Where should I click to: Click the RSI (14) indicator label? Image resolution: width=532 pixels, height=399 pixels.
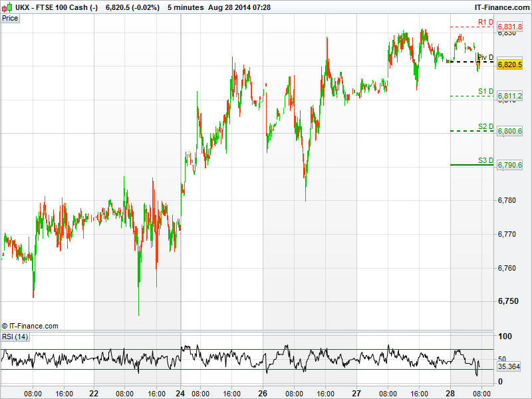(15, 337)
